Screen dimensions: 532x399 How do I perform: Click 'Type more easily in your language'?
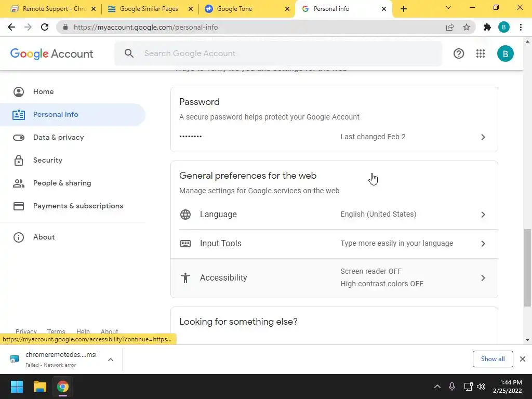(396, 243)
